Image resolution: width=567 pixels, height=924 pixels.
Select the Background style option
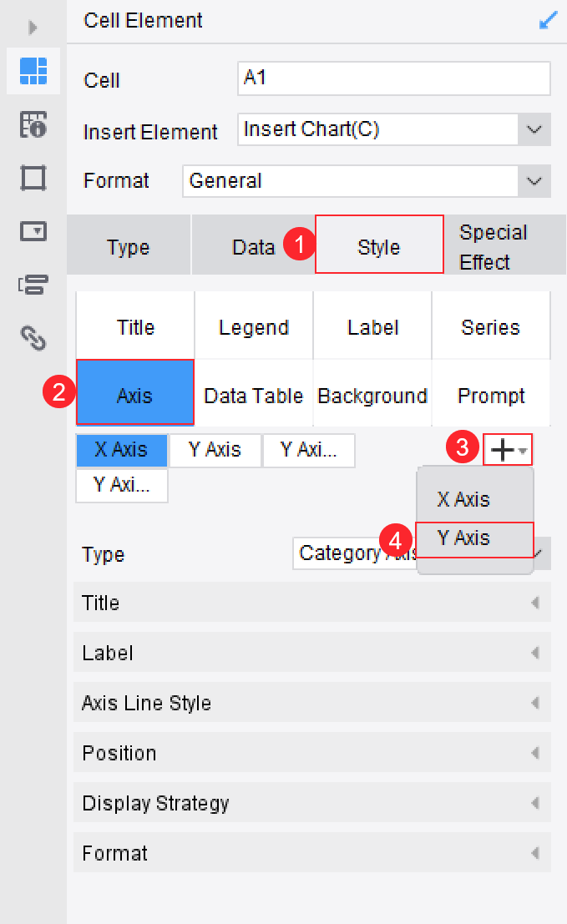(372, 393)
